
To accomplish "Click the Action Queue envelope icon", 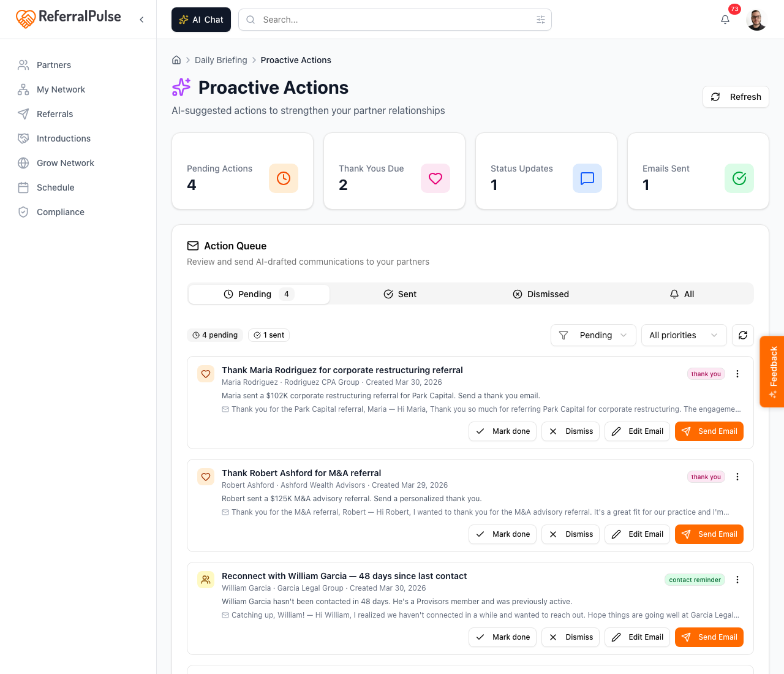I will (193, 246).
